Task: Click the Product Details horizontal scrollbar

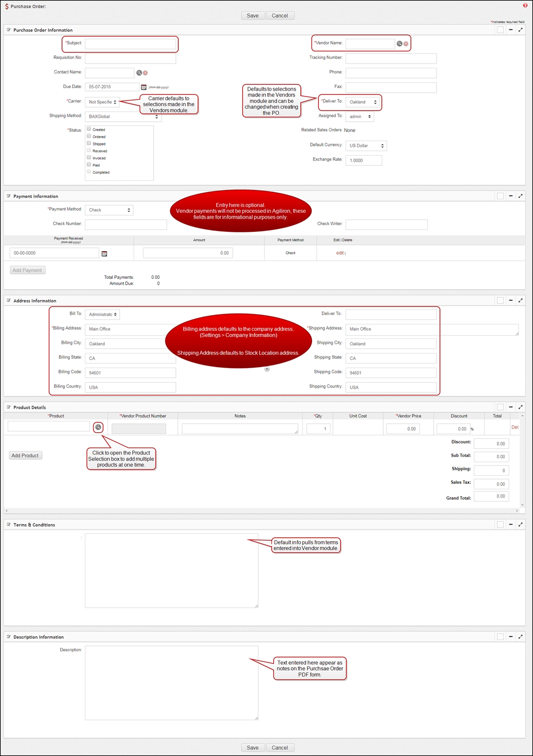Action: pyautogui.click(x=262, y=511)
